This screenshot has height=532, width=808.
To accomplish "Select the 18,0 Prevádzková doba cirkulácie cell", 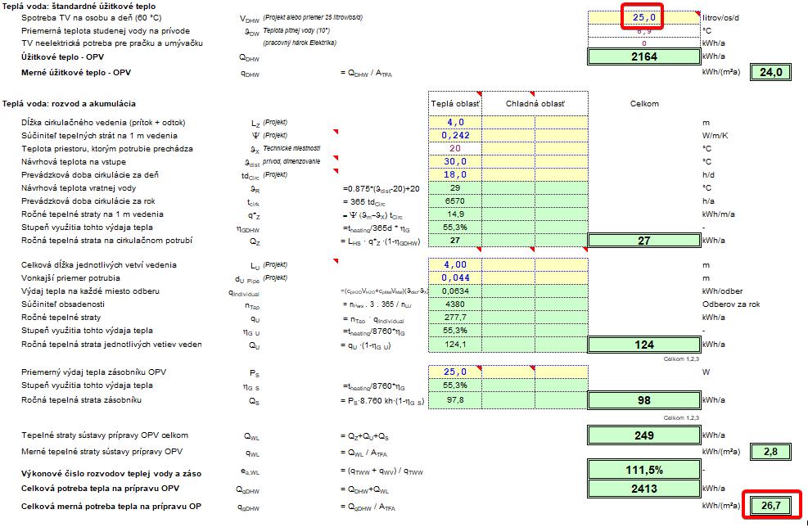I will click(x=454, y=174).
